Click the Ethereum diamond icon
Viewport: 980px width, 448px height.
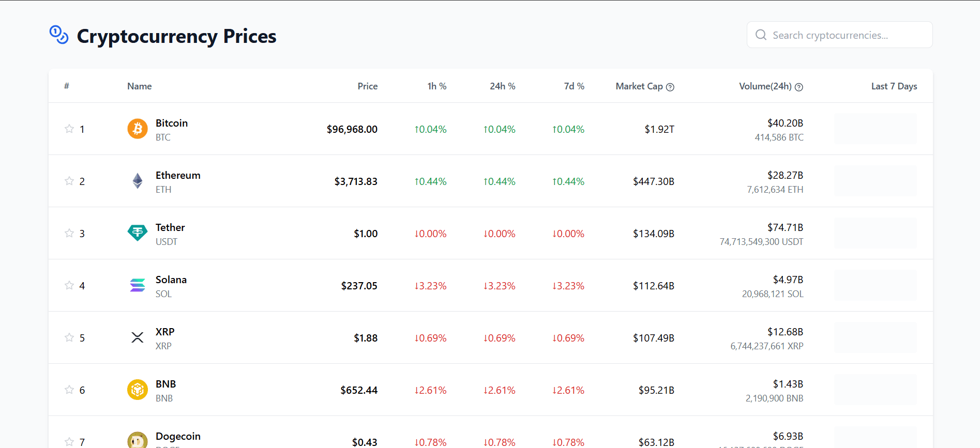coord(137,181)
